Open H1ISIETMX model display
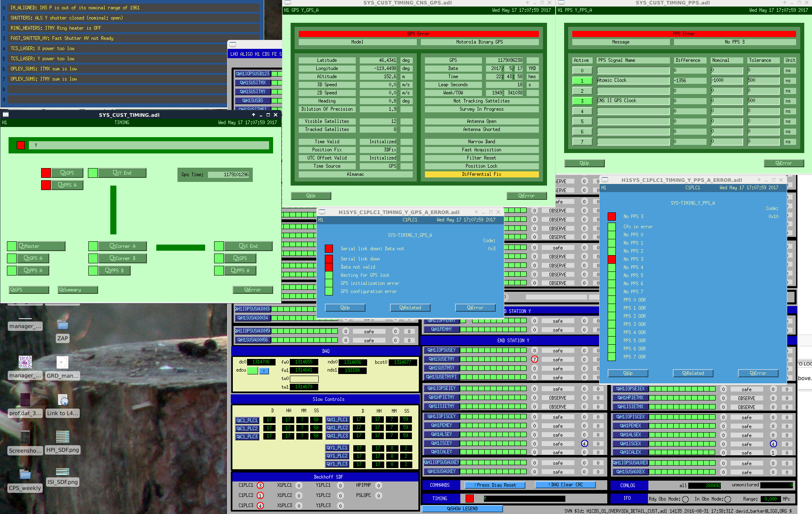The width and height of the screenshot is (812, 514). [x=630, y=407]
